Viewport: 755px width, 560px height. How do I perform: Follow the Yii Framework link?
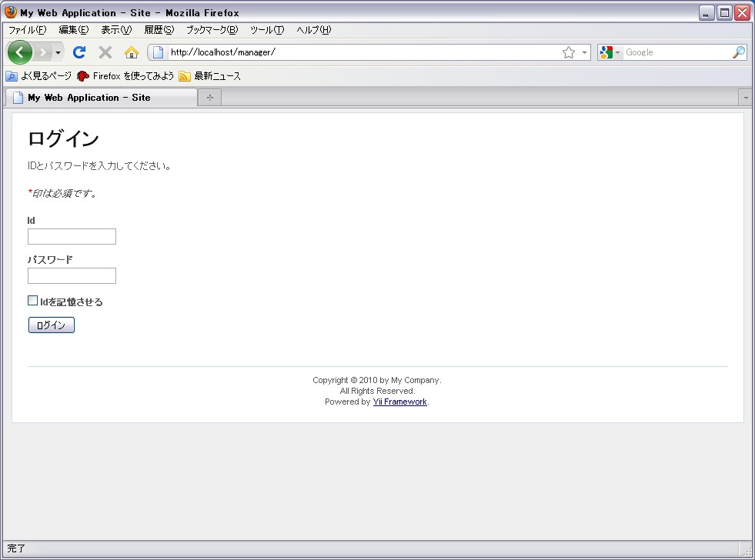tap(399, 402)
